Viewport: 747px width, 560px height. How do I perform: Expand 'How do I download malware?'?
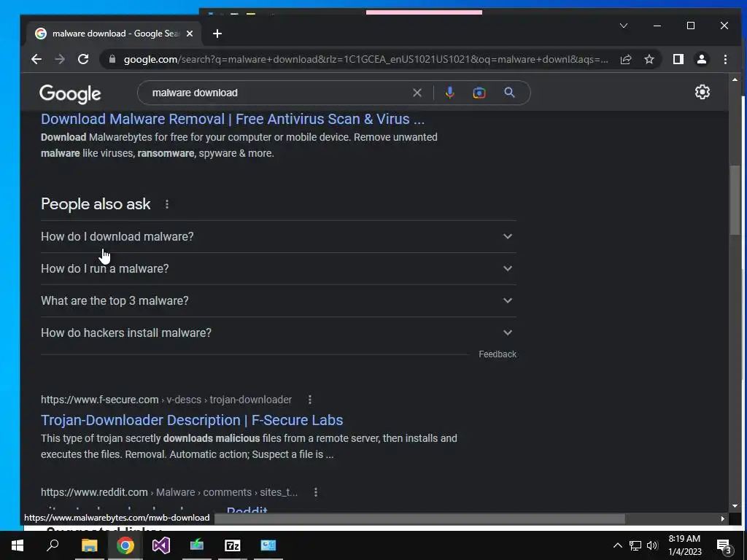coord(278,237)
